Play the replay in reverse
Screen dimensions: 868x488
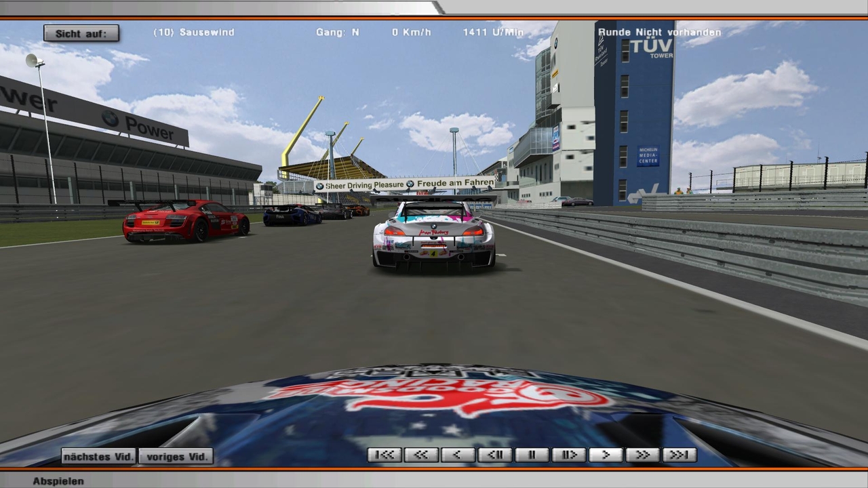pyautogui.click(x=458, y=455)
